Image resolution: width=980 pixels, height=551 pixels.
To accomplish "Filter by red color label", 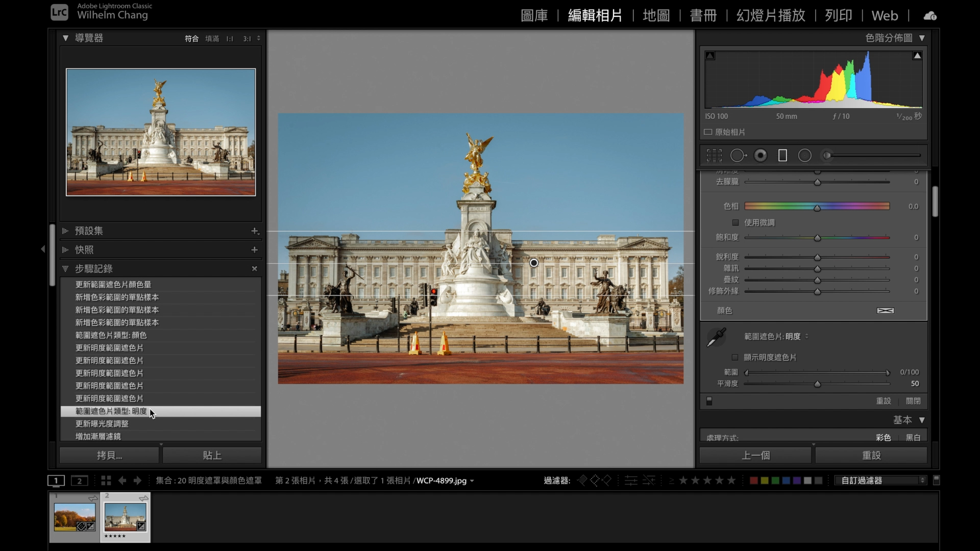I will coord(753,481).
